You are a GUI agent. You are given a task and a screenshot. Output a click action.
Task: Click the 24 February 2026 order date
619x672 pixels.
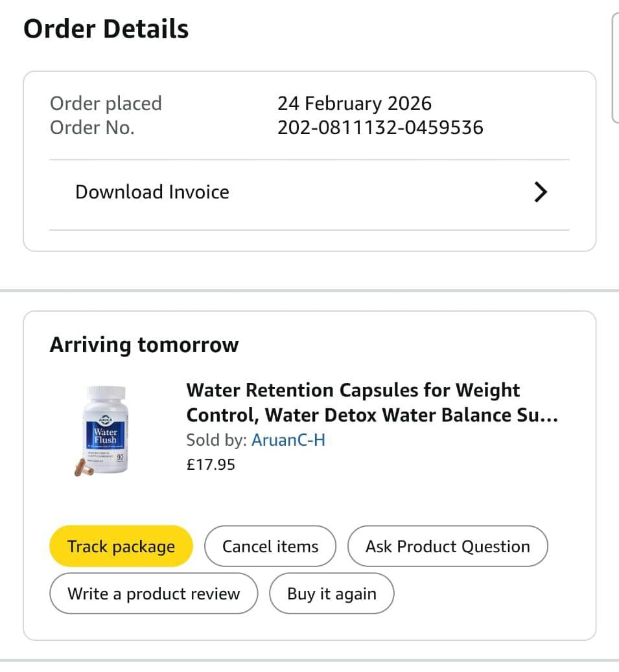tap(354, 104)
